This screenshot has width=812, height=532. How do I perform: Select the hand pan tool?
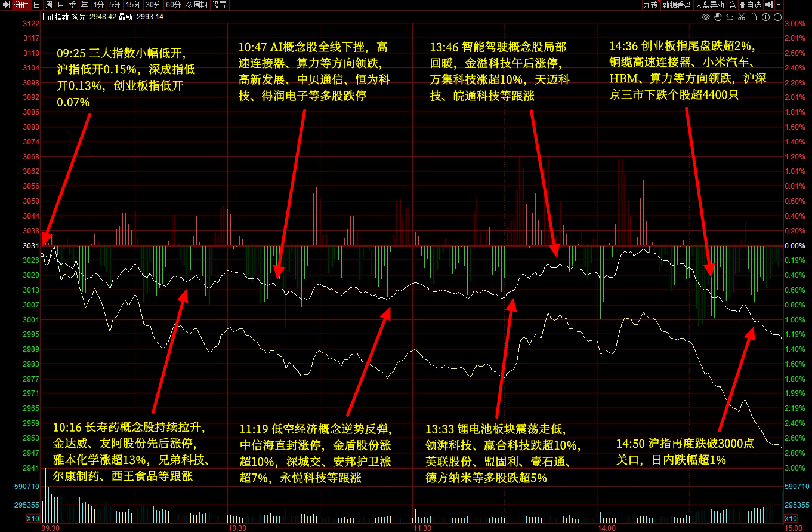pos(718,17)
